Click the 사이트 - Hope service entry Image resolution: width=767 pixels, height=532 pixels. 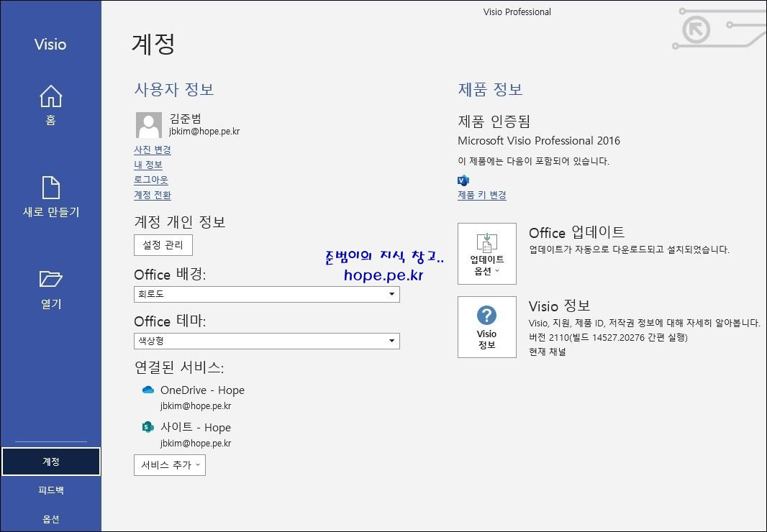196,427
